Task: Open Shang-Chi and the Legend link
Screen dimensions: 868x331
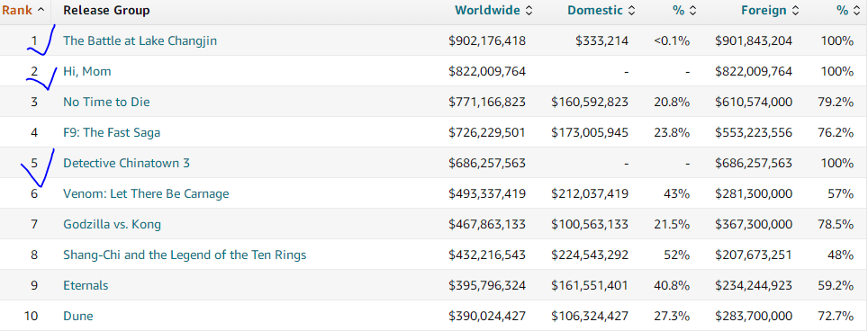Action: tap(185, 255)
